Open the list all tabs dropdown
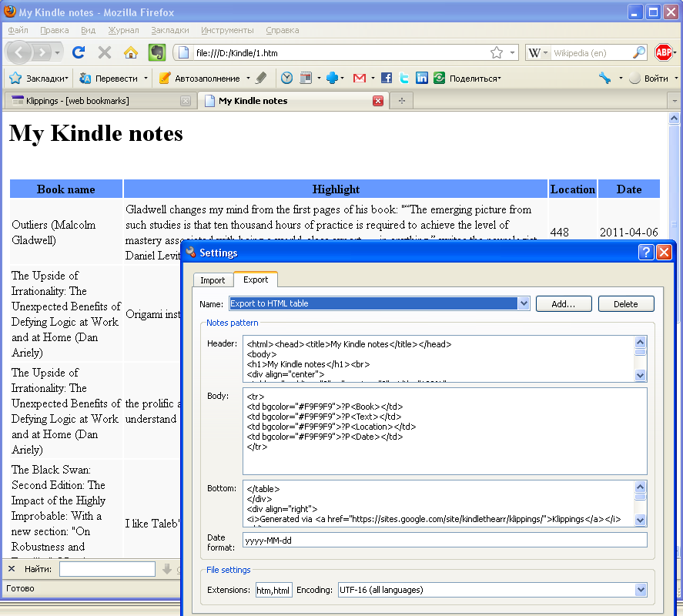Viewport: 683px width, 616px height. (x=675, y=101)
